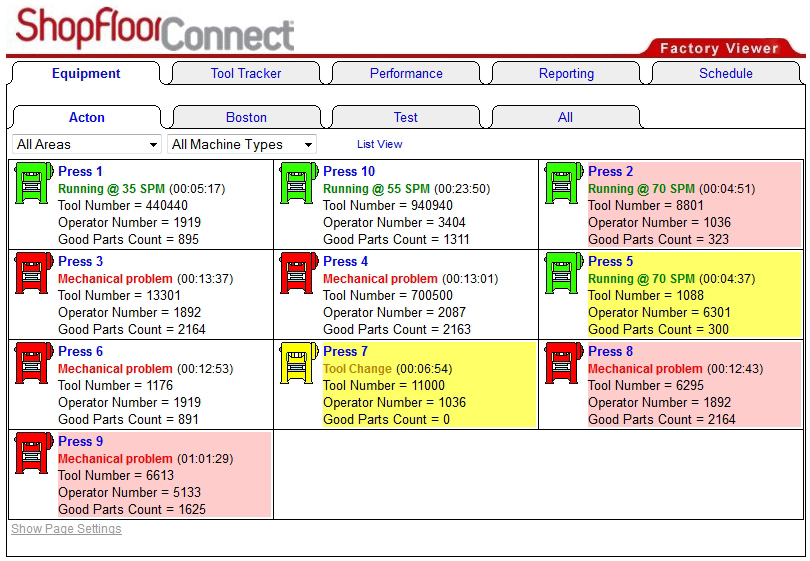Click the ShopFloorConnect logo
Screen dimensions: 810x561
click(x=155, y=30)
